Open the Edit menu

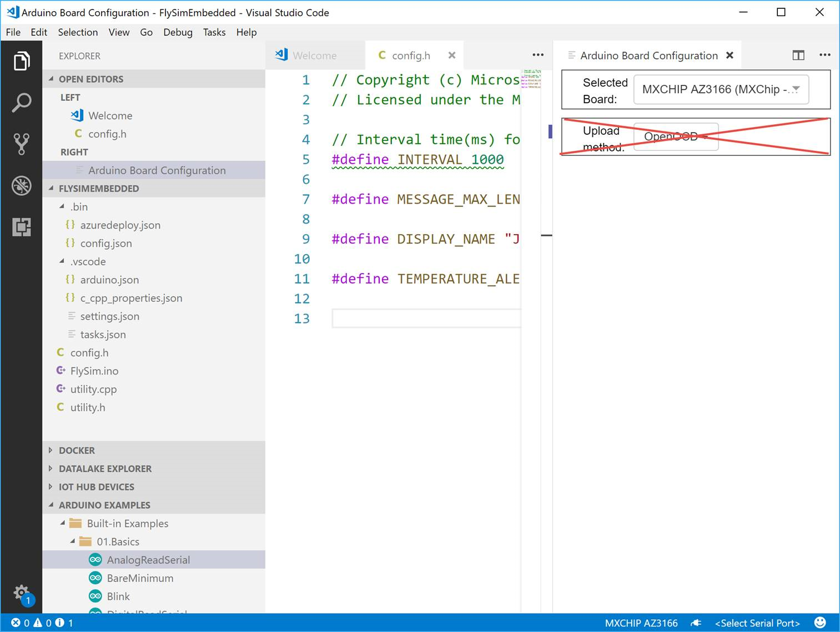[x=39, y=32]
